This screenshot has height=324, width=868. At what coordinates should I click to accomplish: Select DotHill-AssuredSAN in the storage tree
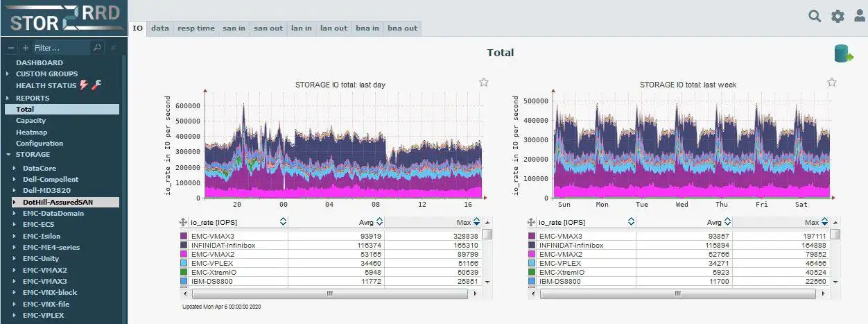[x=58, y=202]
